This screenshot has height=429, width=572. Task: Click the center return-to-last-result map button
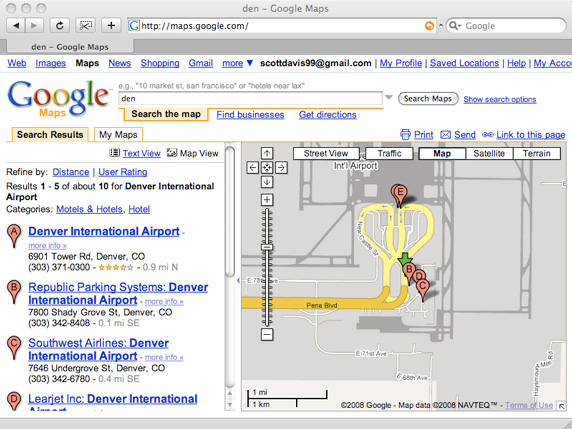tap(267, 168)
